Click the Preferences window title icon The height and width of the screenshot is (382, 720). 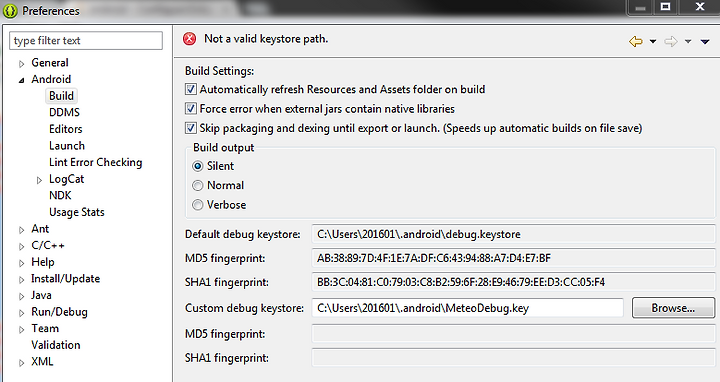(10, 11)
